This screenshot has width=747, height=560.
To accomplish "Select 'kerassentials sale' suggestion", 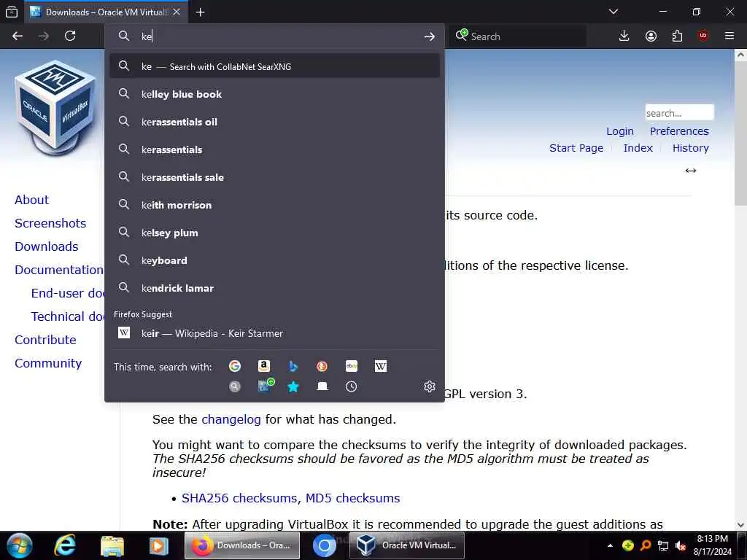I will pyautogui.click(x=274, y=177).
